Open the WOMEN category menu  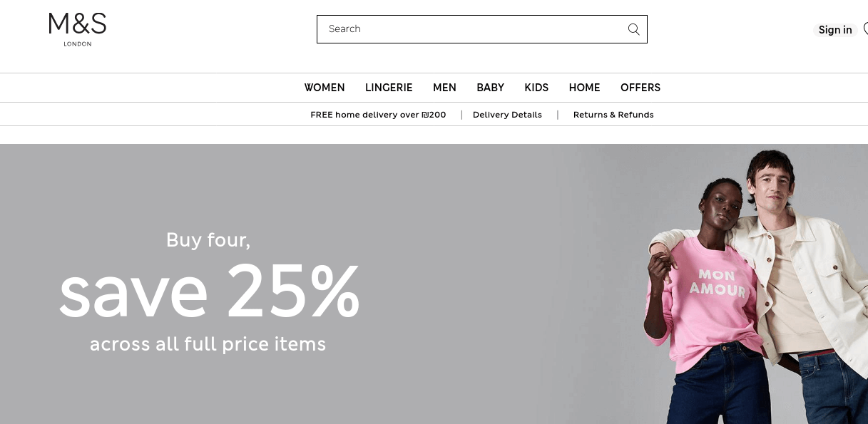point(325,88)
